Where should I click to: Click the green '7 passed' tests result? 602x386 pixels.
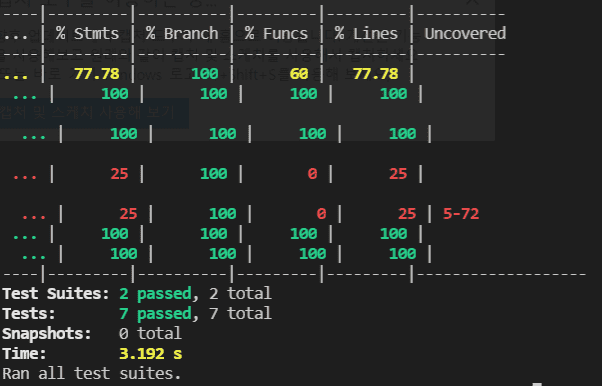pyautogui.click(x=155, y=313)
